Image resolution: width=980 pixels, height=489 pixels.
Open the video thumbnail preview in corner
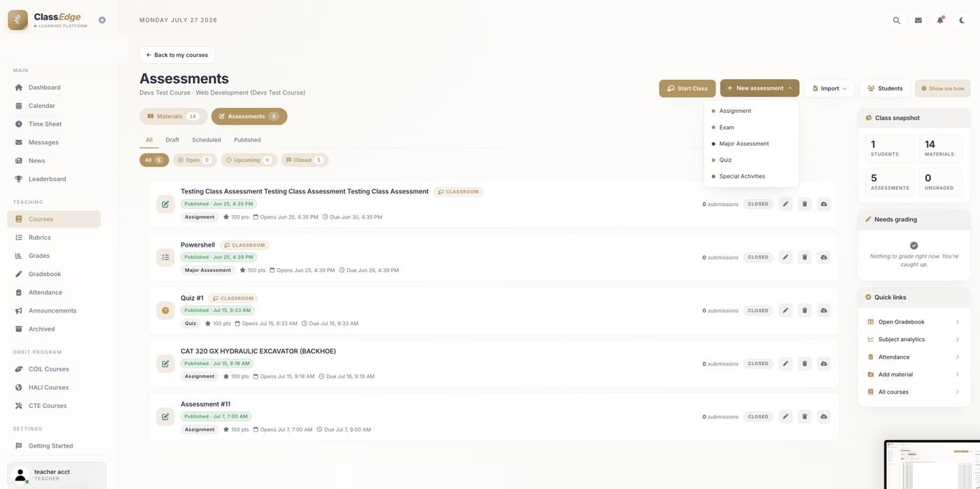click(932, 464)
